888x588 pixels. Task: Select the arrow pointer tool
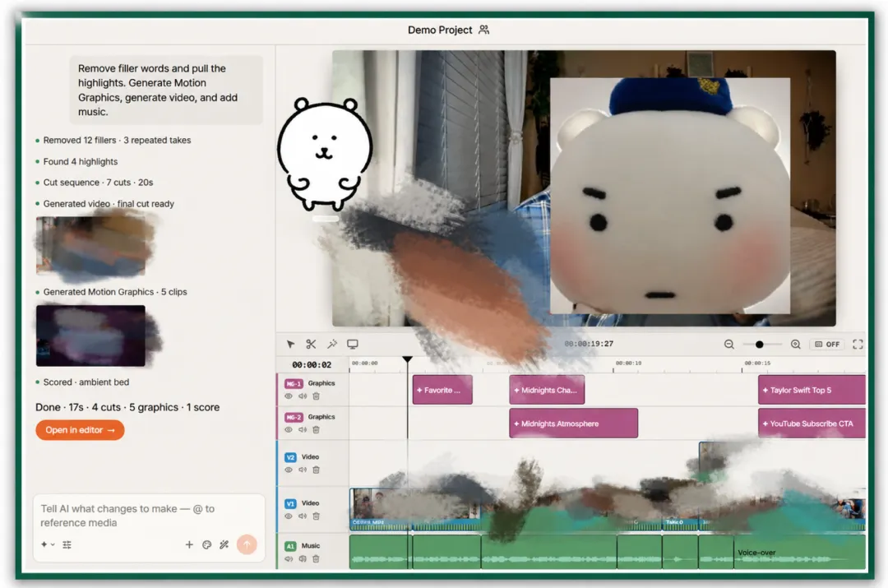(x=290, y=345)
